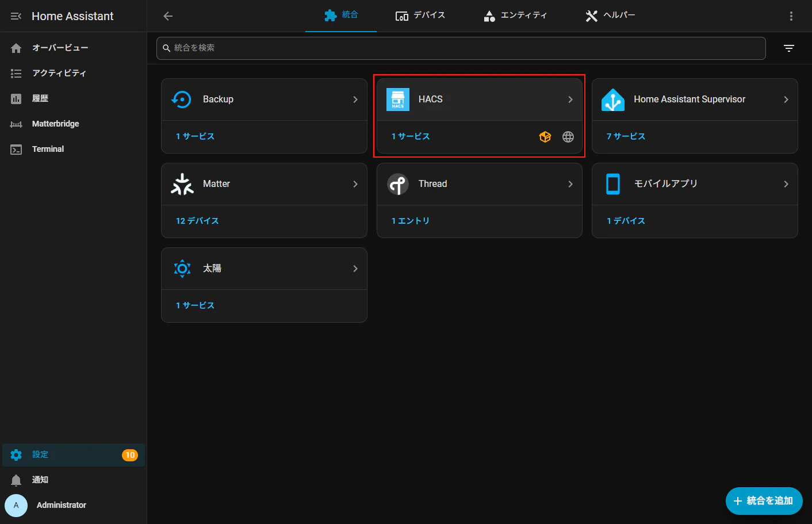The image size is (812, 524).
Task: Open モバイルアプリ's 1 デバイス link
Action: coord(626,221)
